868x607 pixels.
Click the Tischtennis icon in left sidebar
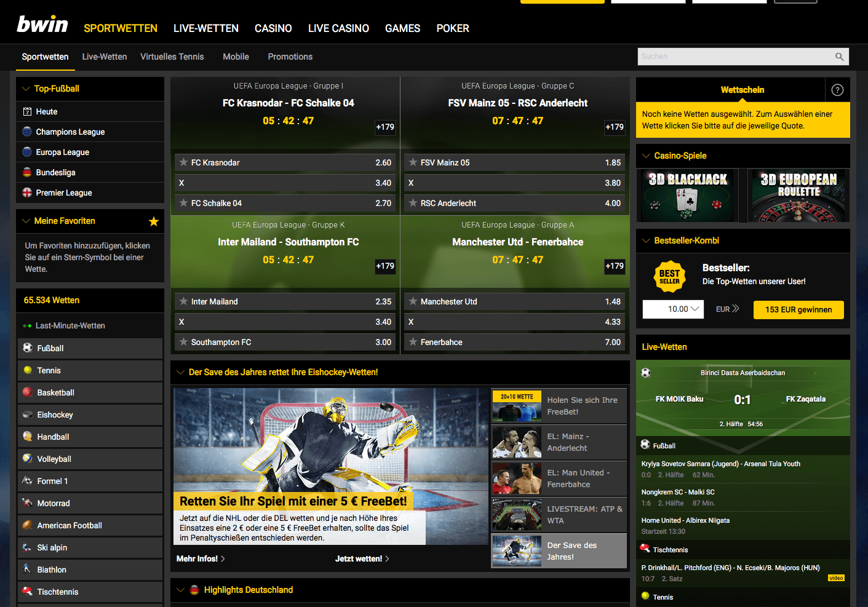click(x=28, y=591)
